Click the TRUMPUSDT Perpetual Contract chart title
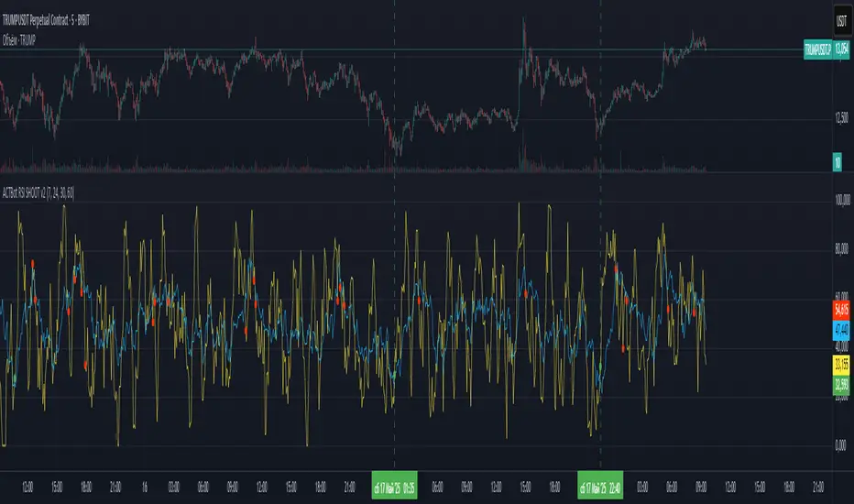Viewport: 854px width, 504px height. (x=46, y=21)
